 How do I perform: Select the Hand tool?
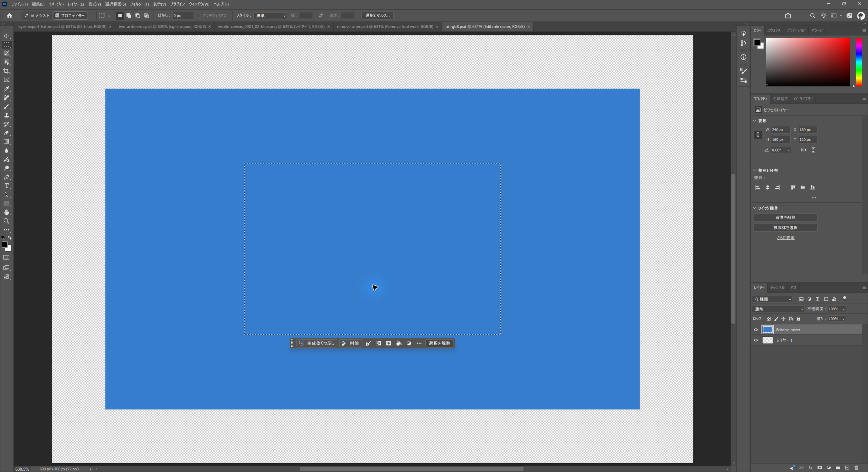point(6,212)
